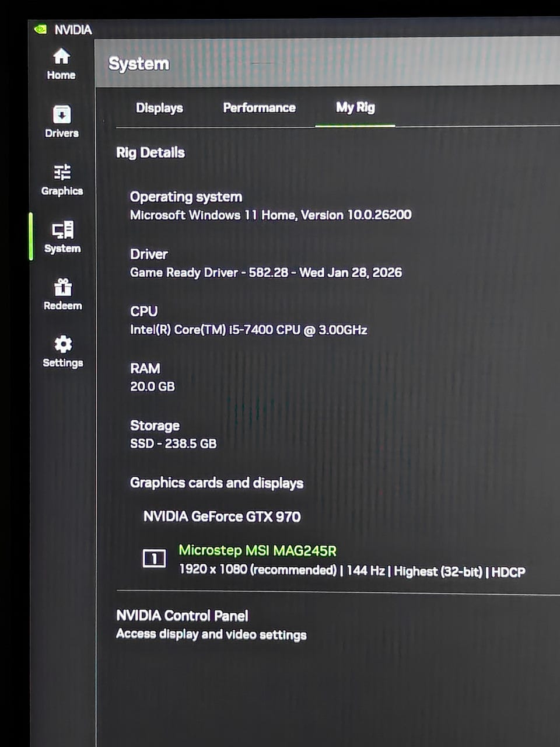Click the Graphics cards and displays label
Screen dimensions: 560x747
point(216,483)
